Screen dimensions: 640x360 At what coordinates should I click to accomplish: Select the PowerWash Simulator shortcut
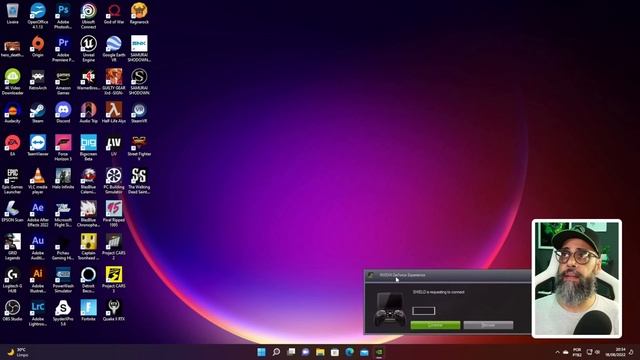click(63, 280)
